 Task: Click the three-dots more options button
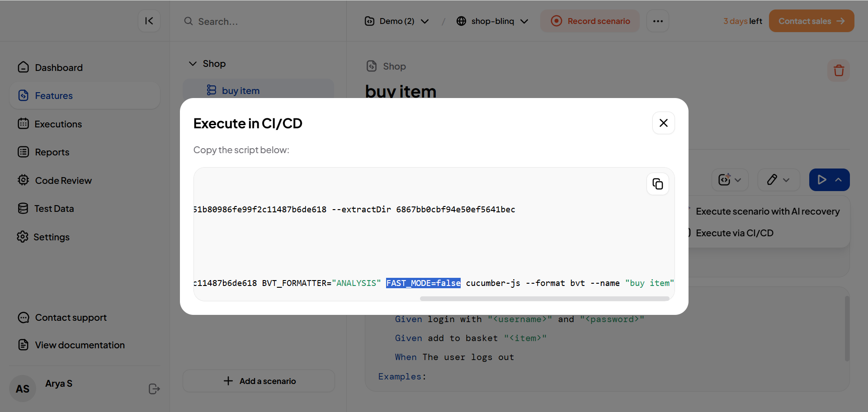point(657,21)
